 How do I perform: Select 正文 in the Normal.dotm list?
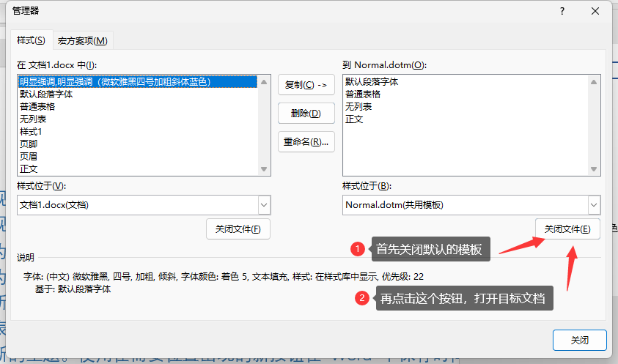click(x=466, y=119)
